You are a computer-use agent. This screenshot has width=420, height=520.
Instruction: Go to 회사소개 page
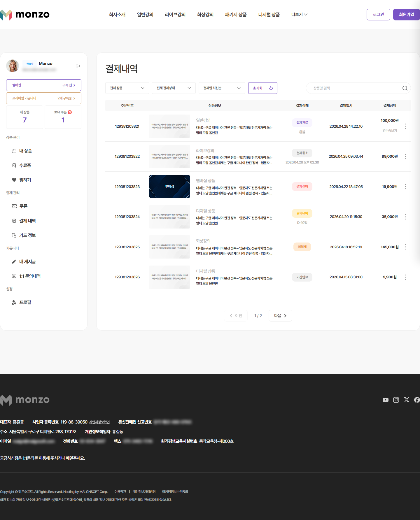(x=117, y=15)
